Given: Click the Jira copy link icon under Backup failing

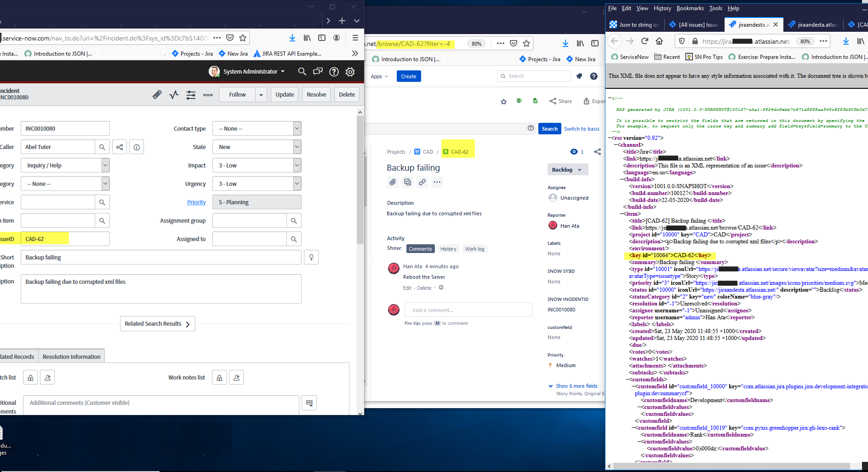Looking at the screenshot, I should (422, 182).
